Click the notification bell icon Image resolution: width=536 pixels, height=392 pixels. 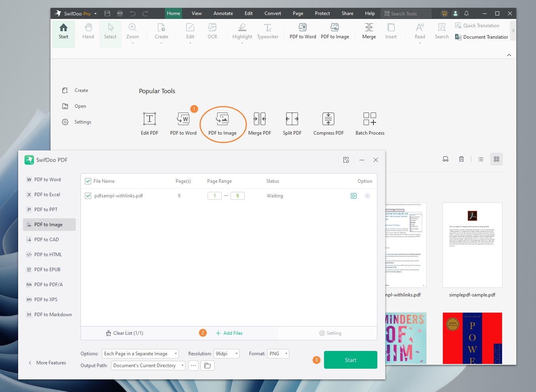[467, 13]
